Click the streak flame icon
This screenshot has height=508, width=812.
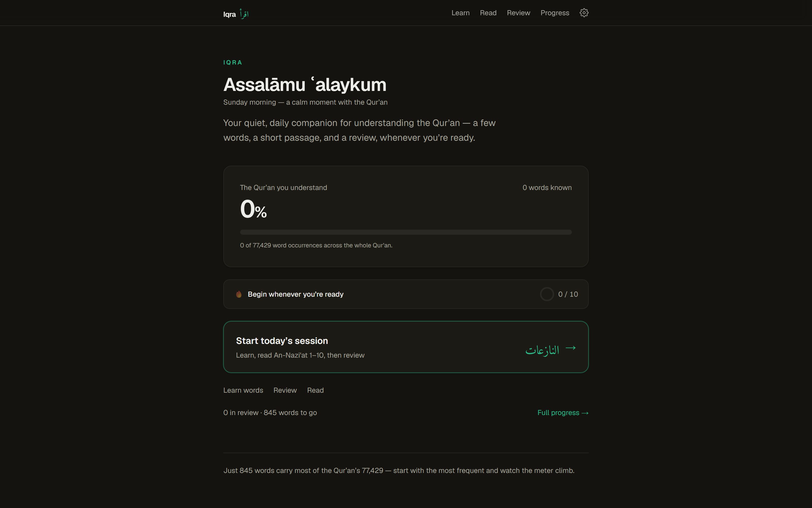(239, 294)
